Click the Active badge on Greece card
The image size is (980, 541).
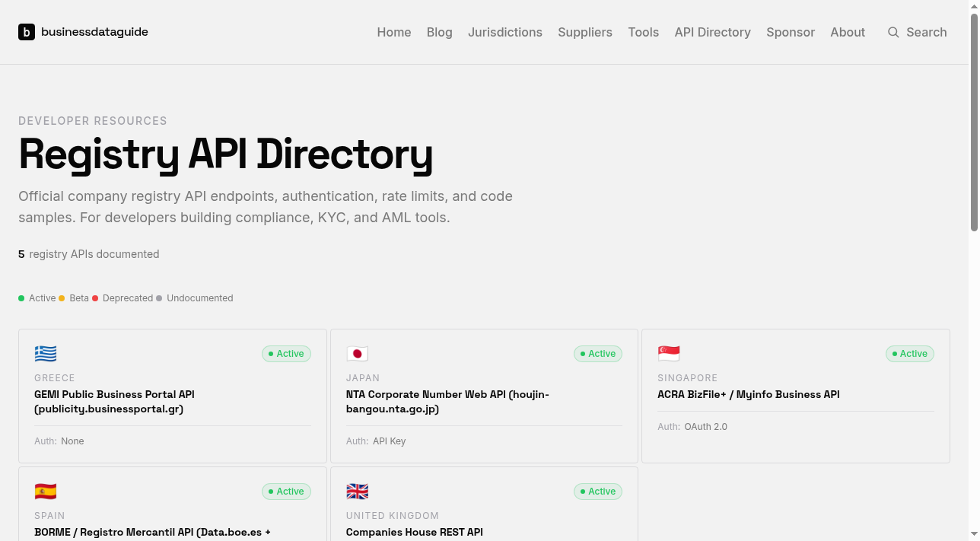286,354
